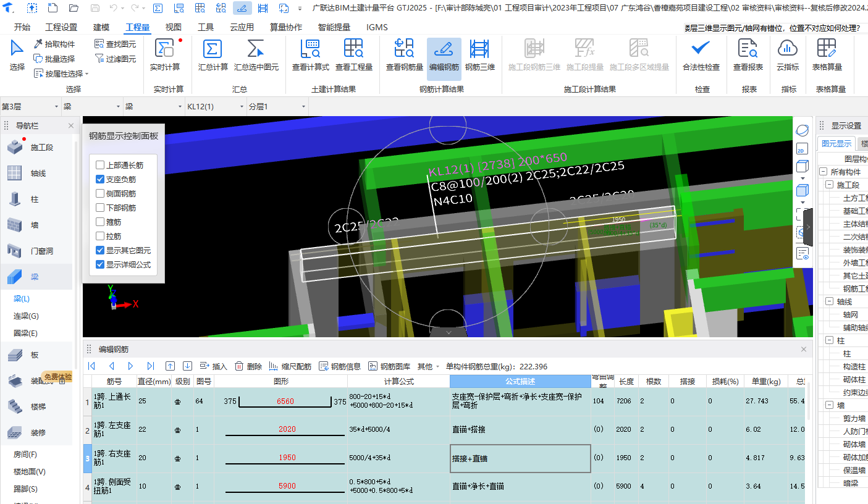
Task: Click 汇总选中图元 icon
Action: (256, 55)
